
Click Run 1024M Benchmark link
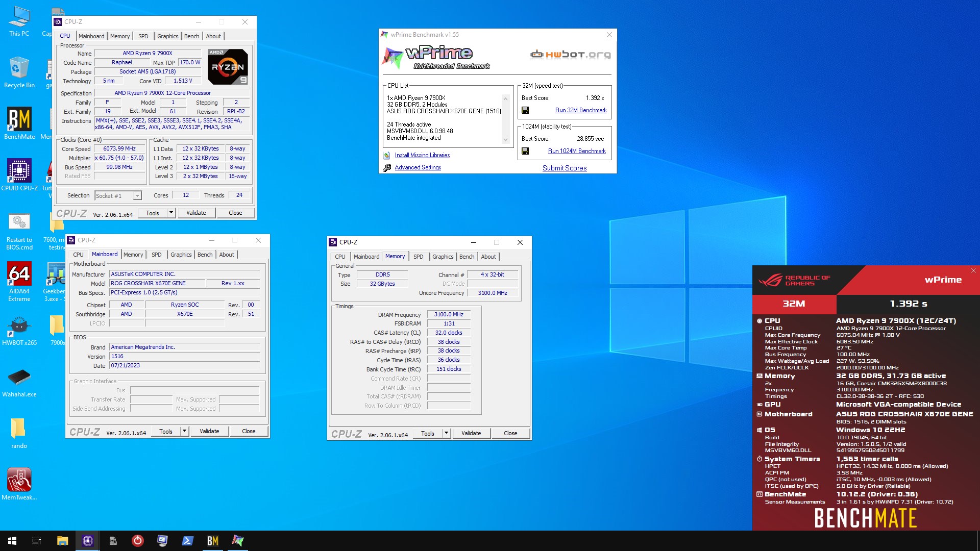(577, 151)
